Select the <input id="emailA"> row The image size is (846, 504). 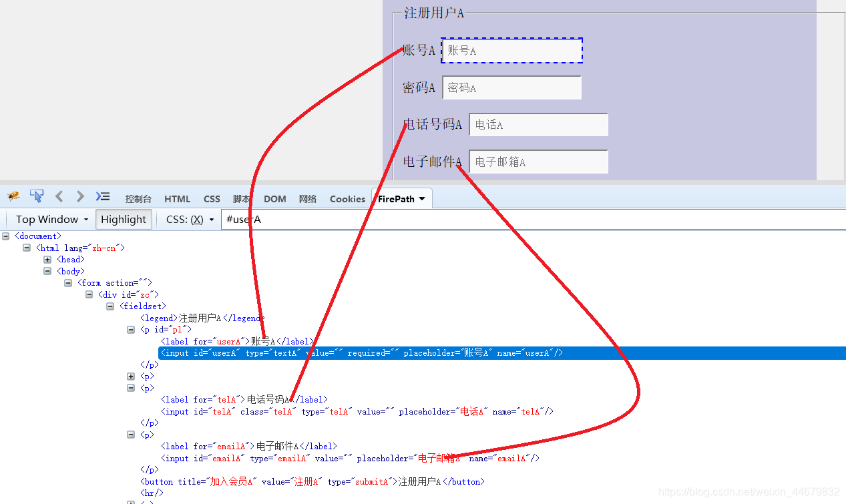click(x=350, y=459)
